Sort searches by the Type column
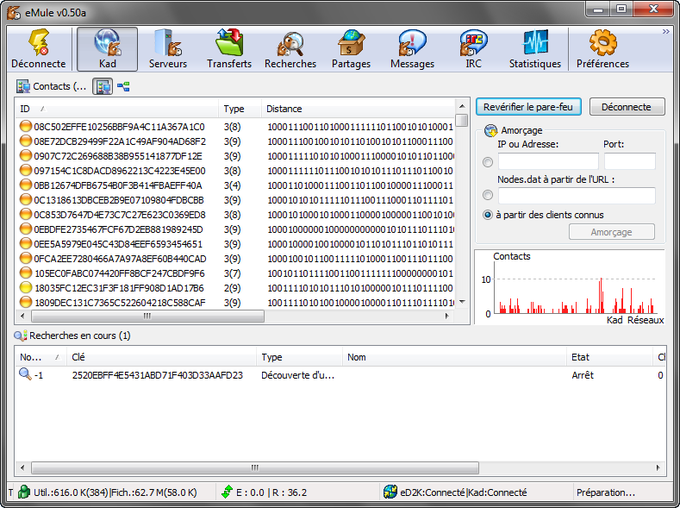This screenshot has height=508, width=680. tap(299, 357)
